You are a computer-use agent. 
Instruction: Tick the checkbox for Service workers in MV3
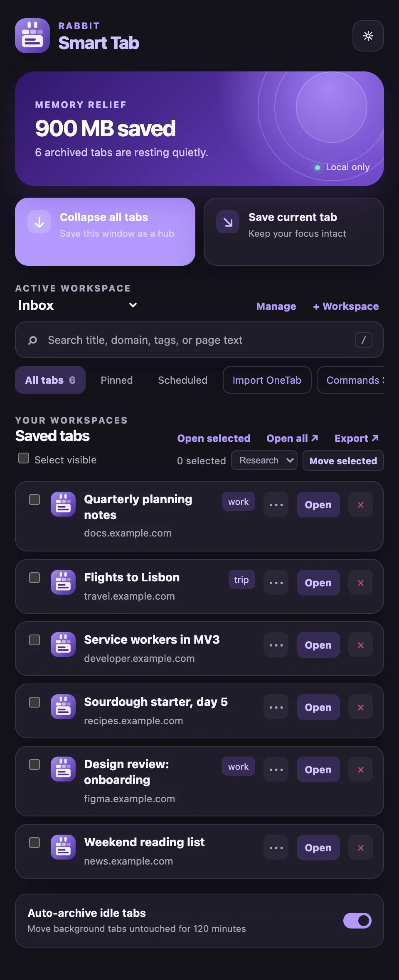(x=34, y=640)
